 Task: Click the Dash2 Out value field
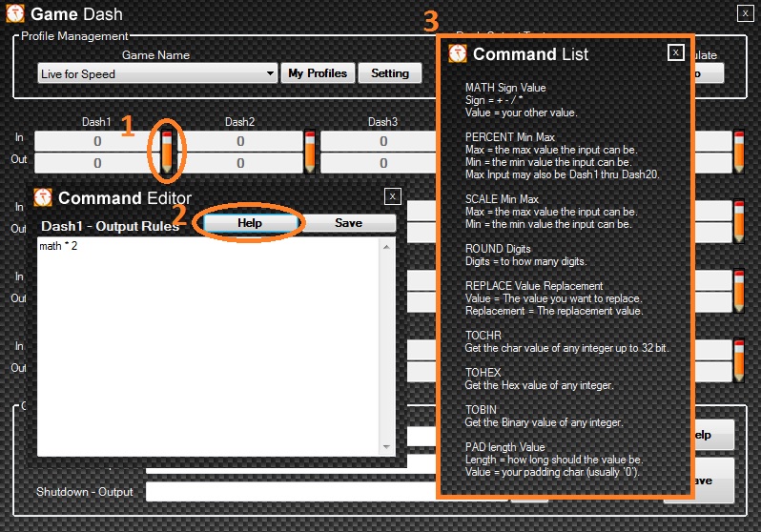tap(240, 163)
